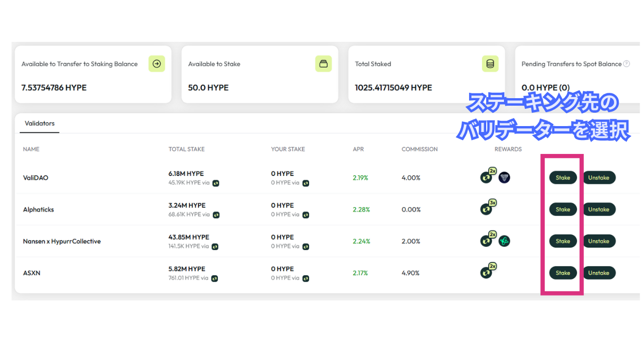
Task: Click the 2.17% APR value
Action: (x=360, y=273)
